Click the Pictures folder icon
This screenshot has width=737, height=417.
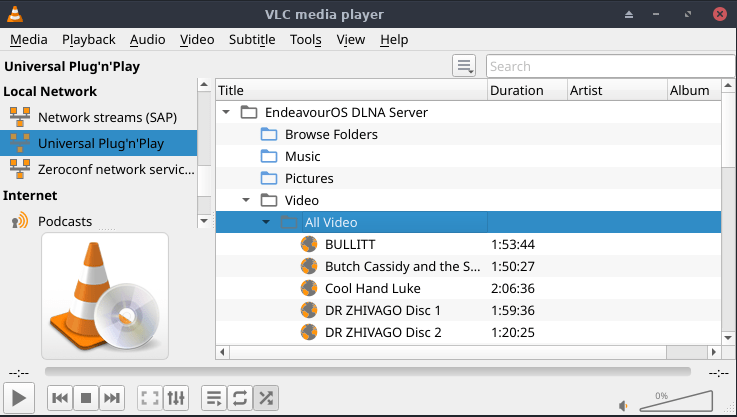click(269, 178)
